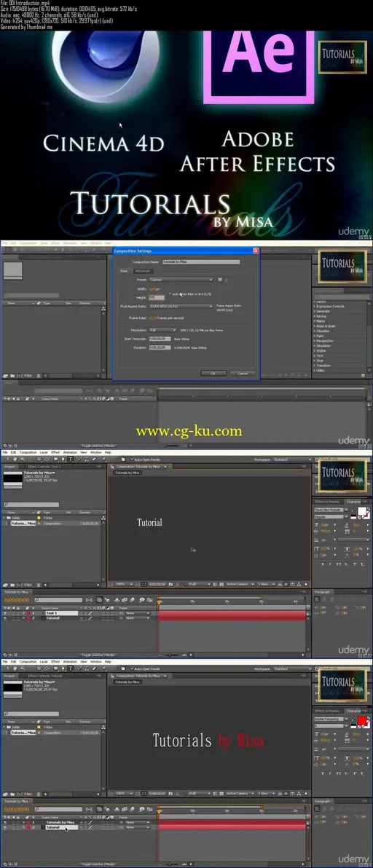Click the Duration field in Composition Settings

[160, 347]
